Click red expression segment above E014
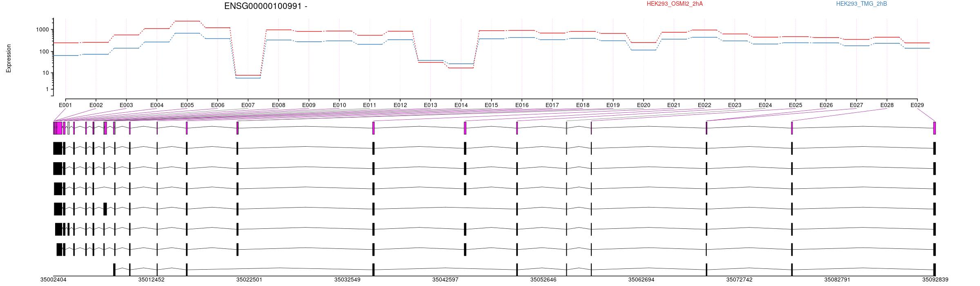Image resolution: width=980 pixels, height=286 pixels. coord(461,68)
